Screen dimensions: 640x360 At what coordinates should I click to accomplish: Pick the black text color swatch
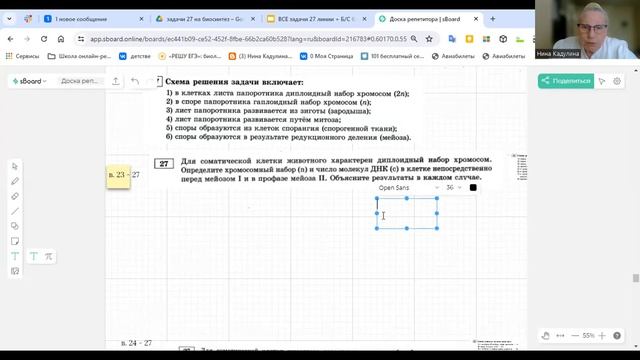(x=473, y=188)
